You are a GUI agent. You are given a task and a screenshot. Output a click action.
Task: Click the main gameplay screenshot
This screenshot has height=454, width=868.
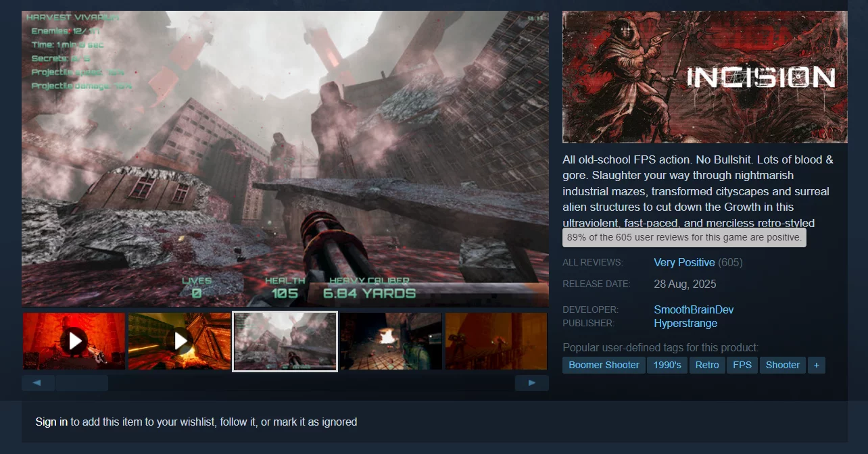tap(285, 159)
